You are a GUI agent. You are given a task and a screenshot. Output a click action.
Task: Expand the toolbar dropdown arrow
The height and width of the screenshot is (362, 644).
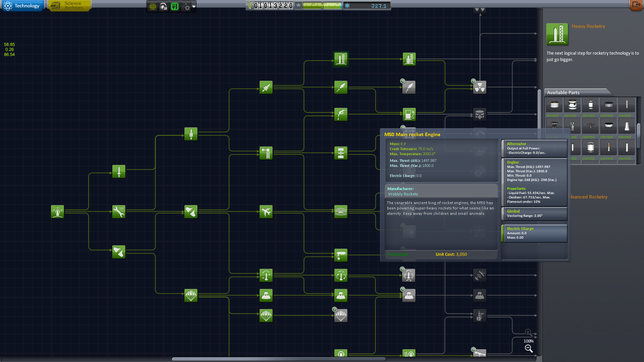[x=194, y=6]
